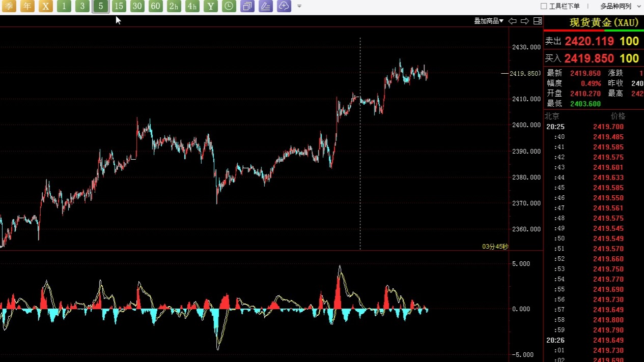Navigate chart back with left arrow

(x=513, y=21)
